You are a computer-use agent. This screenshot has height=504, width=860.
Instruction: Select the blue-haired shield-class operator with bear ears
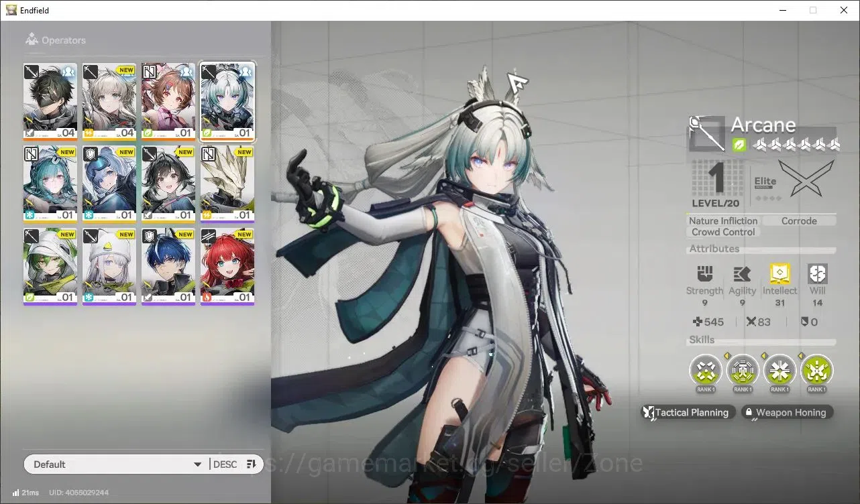pos(109,184)
